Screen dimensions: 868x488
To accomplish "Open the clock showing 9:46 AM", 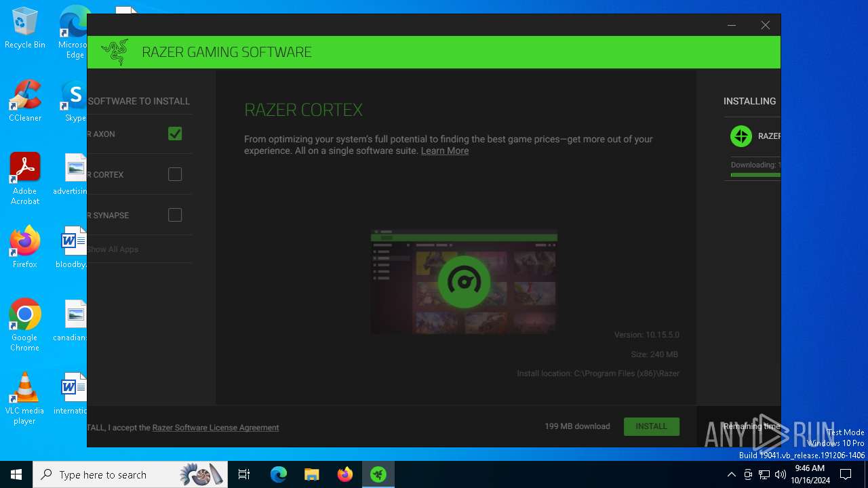I will (x=810, y=474).
